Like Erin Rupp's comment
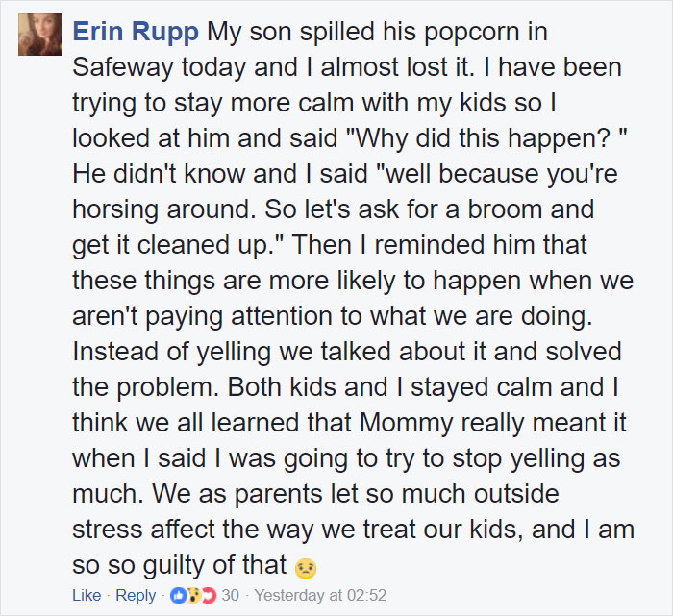 tap(87, 596)
